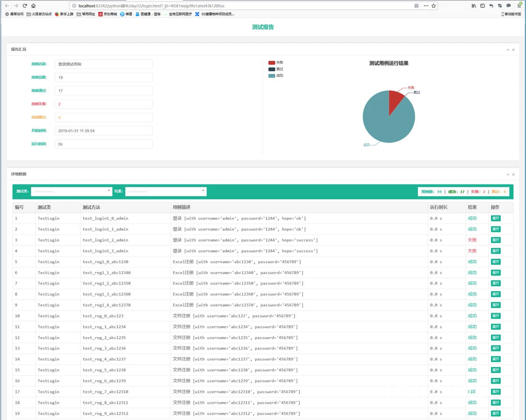Open the 结果 filter dropdown

166,192
